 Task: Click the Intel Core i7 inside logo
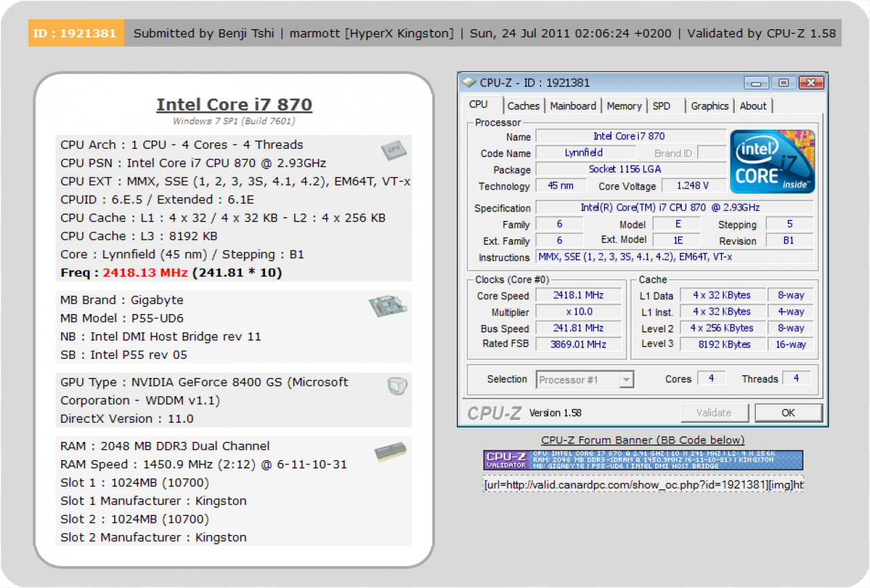click(772, 162)
